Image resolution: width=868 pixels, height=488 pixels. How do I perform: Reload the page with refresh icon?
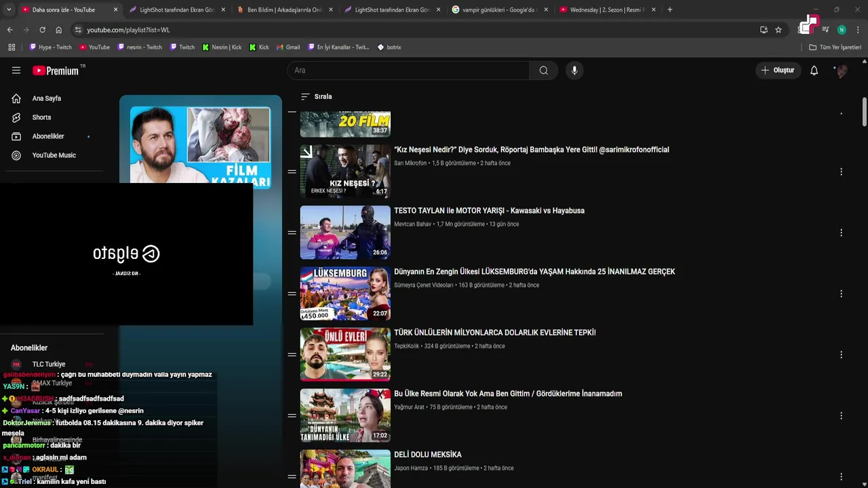point(42,30)
